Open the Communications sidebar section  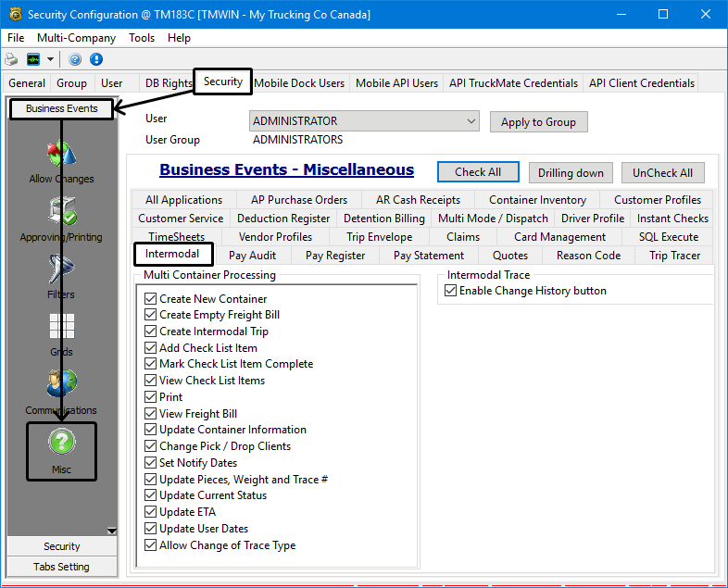(x=61, y=385)
